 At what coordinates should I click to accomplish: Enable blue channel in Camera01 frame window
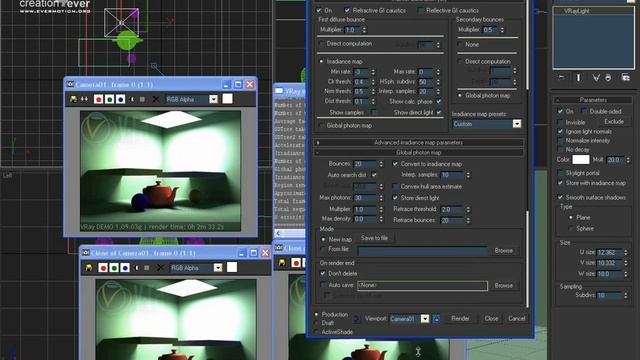(x=120, y=99)
